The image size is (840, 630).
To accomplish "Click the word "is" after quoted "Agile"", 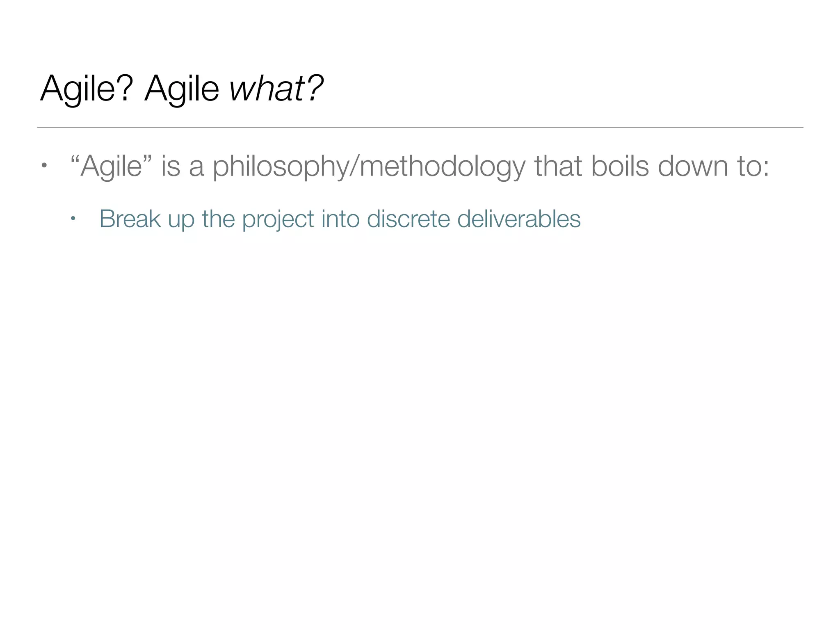I will point(171,167).
